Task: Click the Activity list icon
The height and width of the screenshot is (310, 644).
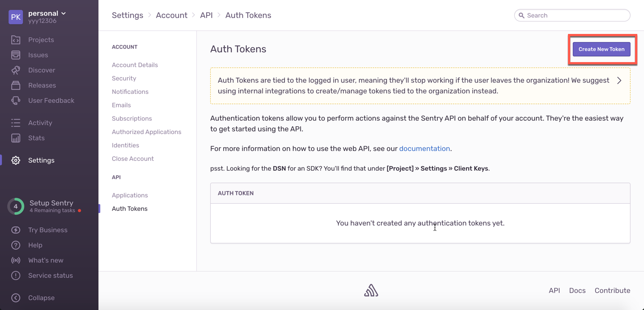Action: point(16,123)
